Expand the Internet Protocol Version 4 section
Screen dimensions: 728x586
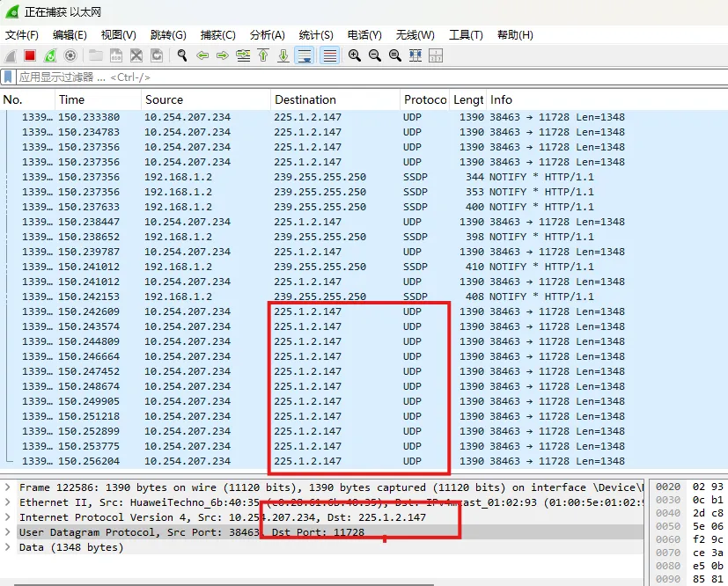pyautogui.click(x=9, y=517)
